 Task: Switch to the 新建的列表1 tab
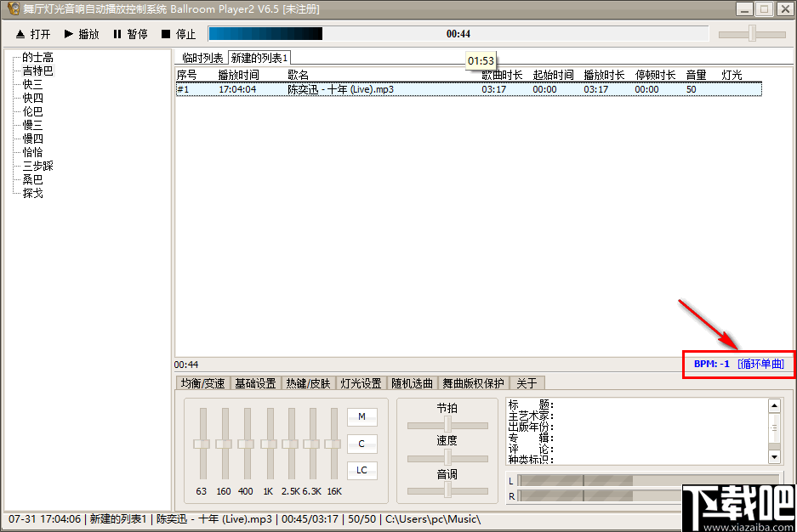[x=259, y=58]
